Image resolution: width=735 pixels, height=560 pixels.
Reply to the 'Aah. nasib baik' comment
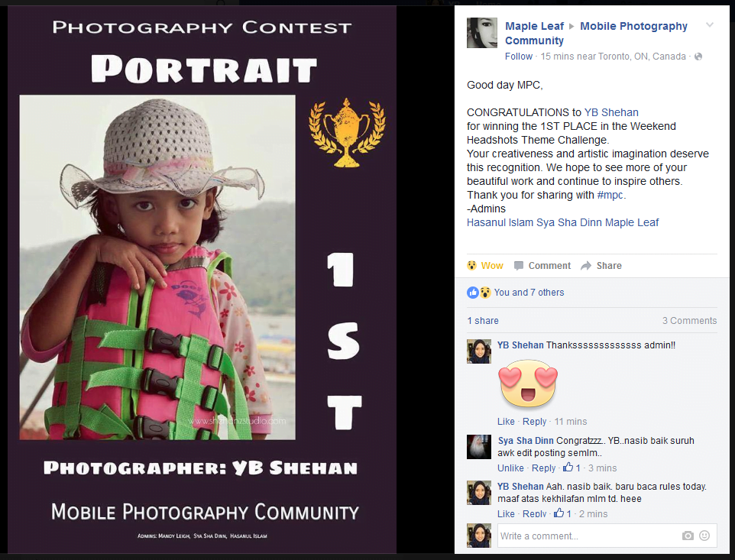click(534, 514)
